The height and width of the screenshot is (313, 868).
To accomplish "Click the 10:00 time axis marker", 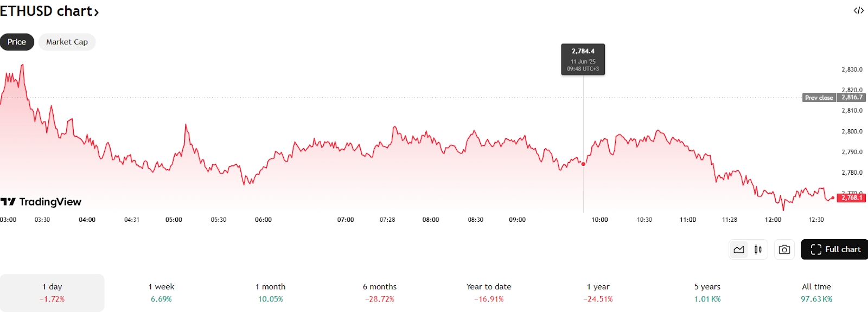I will point(599,220).
